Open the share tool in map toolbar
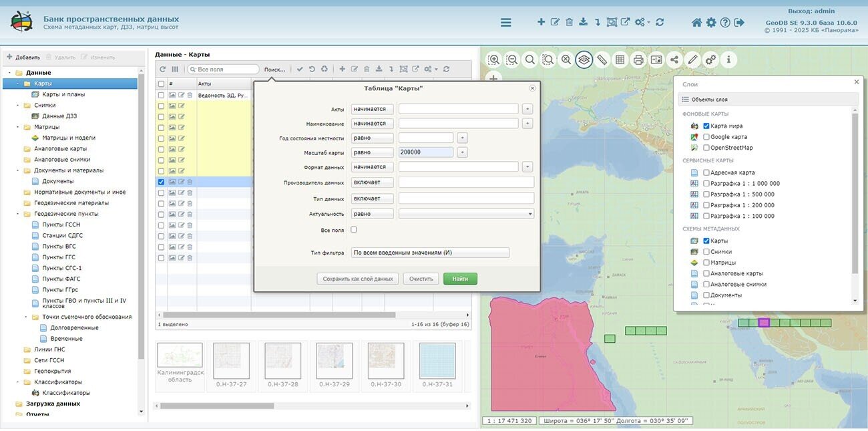 click(674, 59)
